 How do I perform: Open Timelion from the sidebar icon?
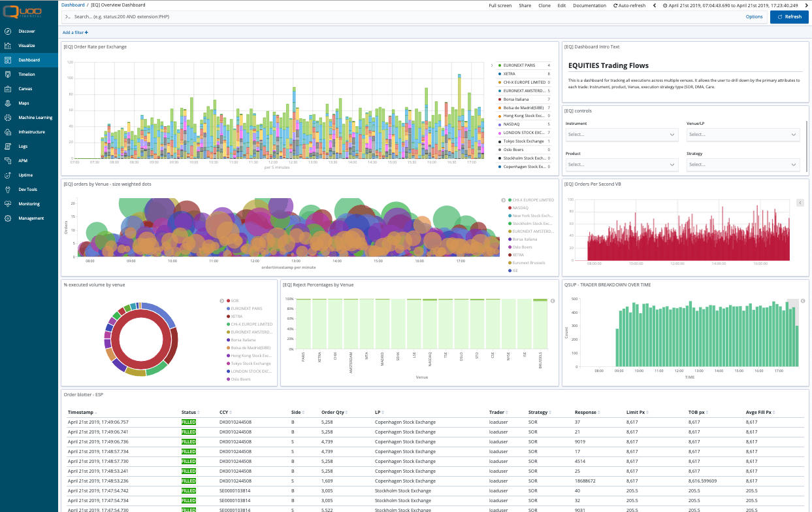[x=7, y=75]
